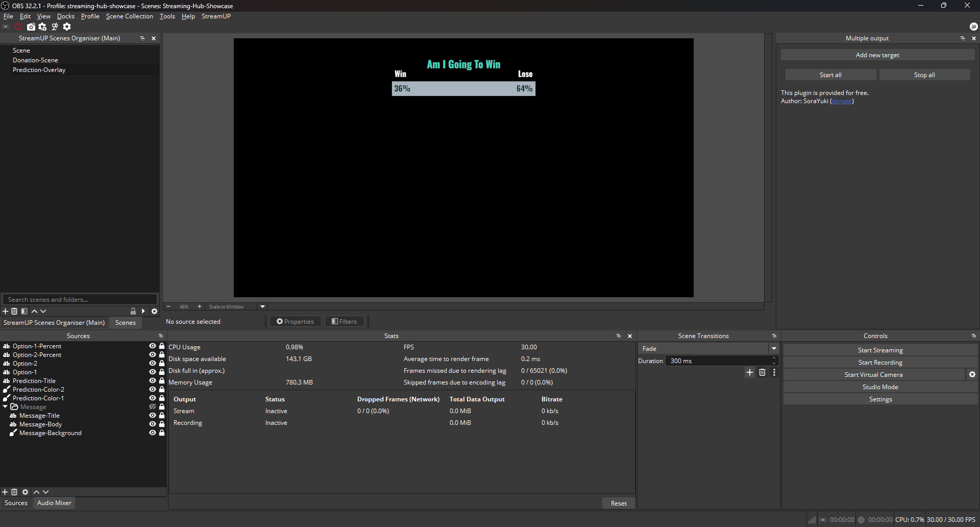The image size is (980, 527).
Task: Open the Scale to Window dropdown
Action: 263,306
